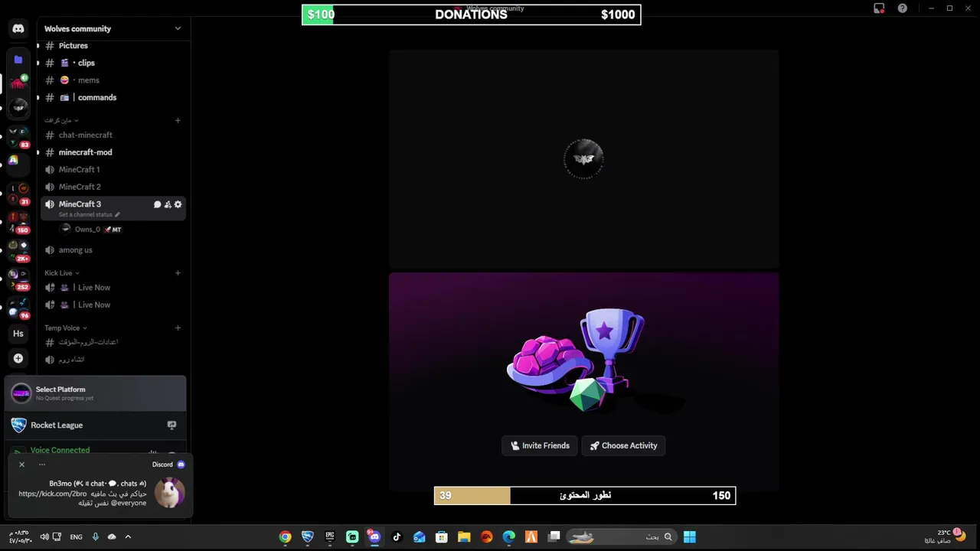
Task: Show hidden system tray icons
Action: [x=128, y=537]
